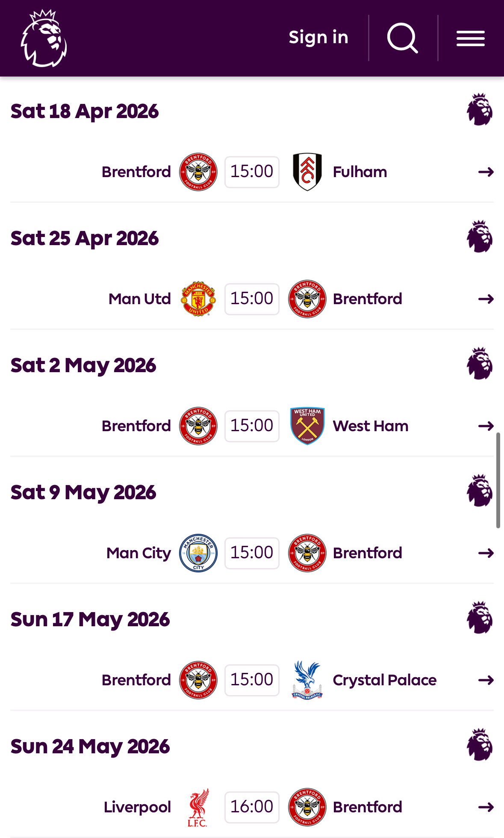The width and height of the screenshot is (504, 838).
Task: Click the Manchester City crest
Action: pos(198,553)
